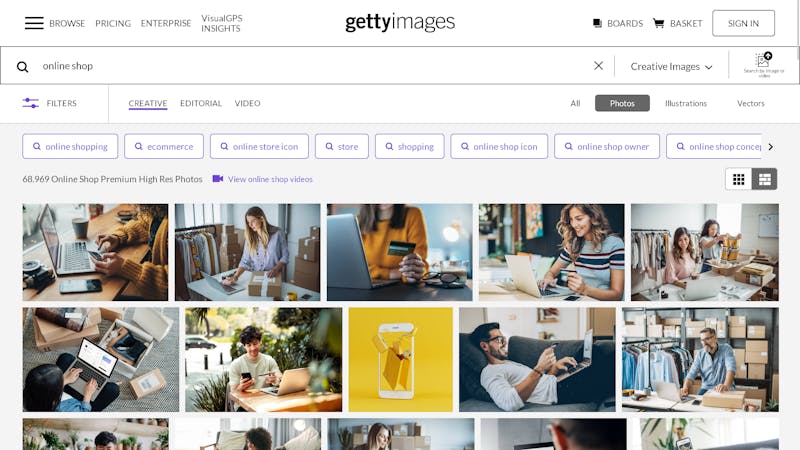Open Search by image or video icon
The height and width of the screenshot is (450, 800).
pos(764,65)
